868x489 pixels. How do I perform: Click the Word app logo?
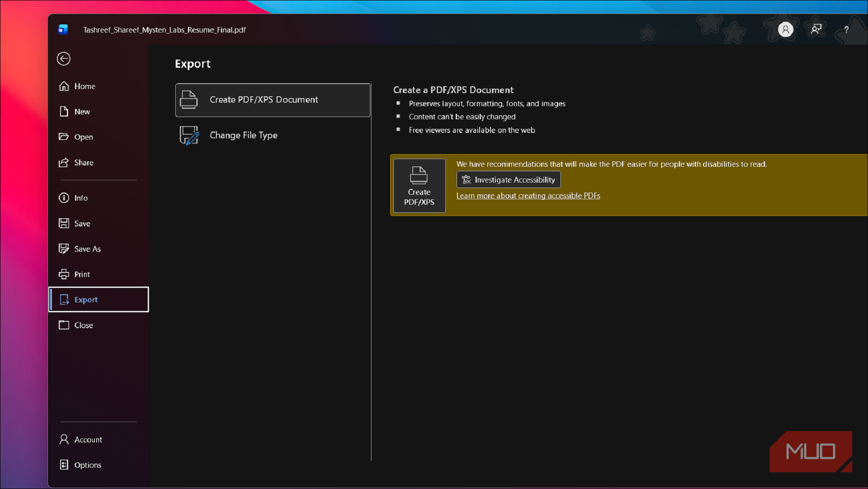tap(63, 29)
